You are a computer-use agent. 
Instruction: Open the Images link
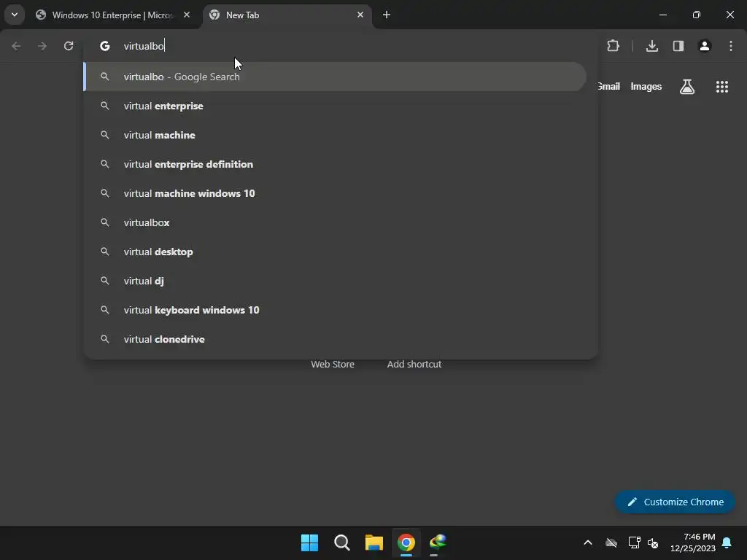click(x=646, y=87)
